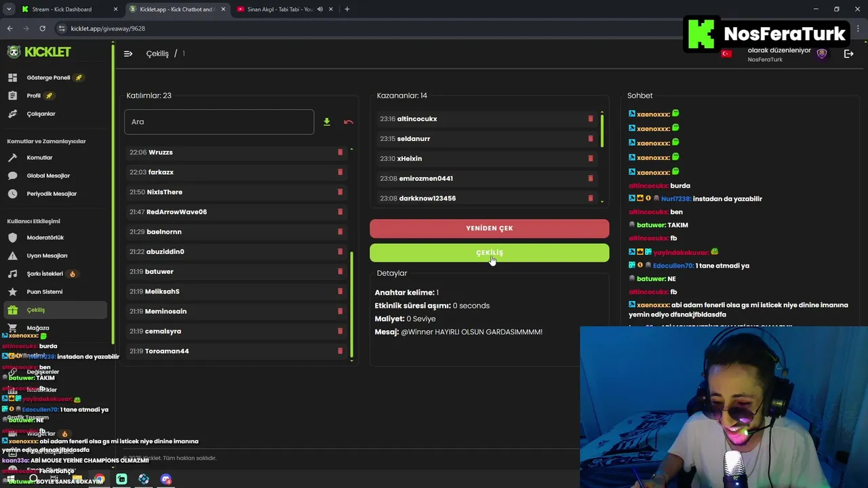Image resolution: width=868 pixels, height=488 pixels.
Task: Click participant name RedArrowWave06
Action: (x=176, y=212)
